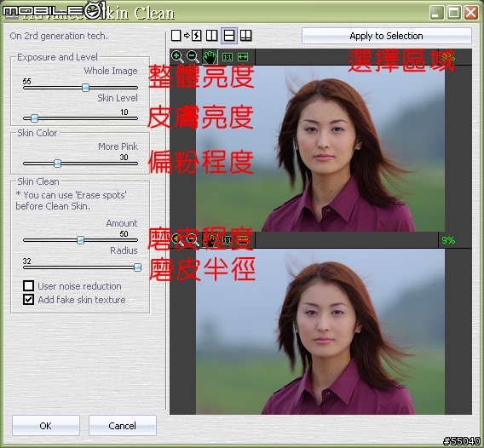
Task: Click the More Pink value 30
Action: (124, 157)
